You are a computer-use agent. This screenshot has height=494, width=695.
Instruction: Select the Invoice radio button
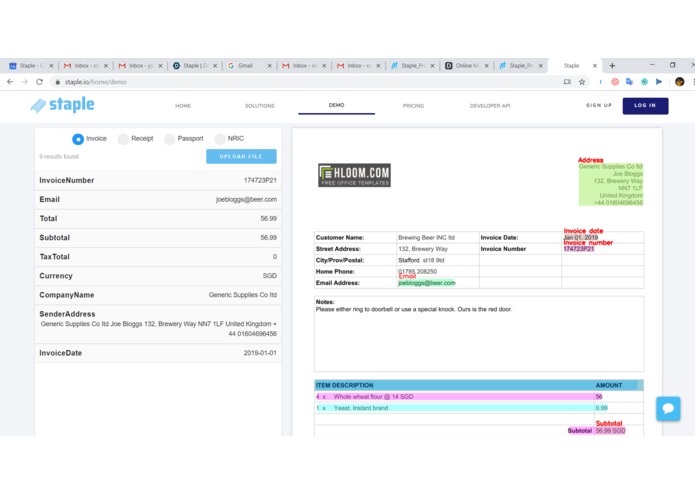coord(78,139)
